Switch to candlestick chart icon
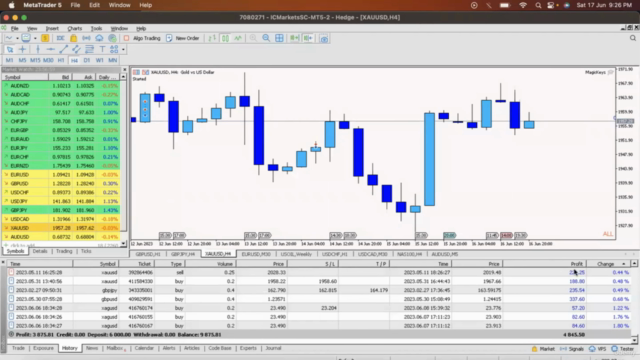 coord(225,38)
